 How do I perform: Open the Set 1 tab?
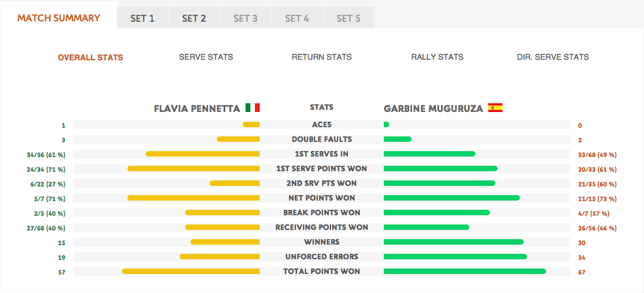pos(143,18)
